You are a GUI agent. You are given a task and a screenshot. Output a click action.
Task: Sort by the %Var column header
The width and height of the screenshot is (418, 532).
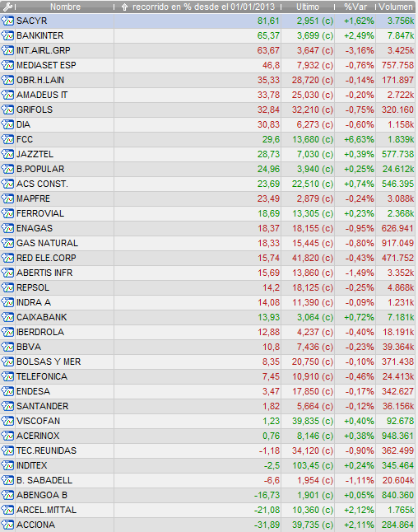pos(355,7)
